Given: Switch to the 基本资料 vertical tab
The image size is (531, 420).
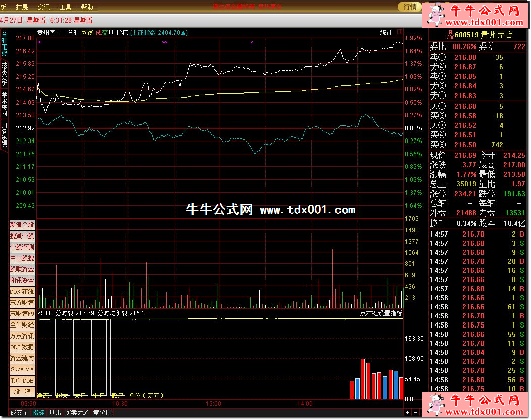Looking at the screenshot, I should (x=4, y=104).
